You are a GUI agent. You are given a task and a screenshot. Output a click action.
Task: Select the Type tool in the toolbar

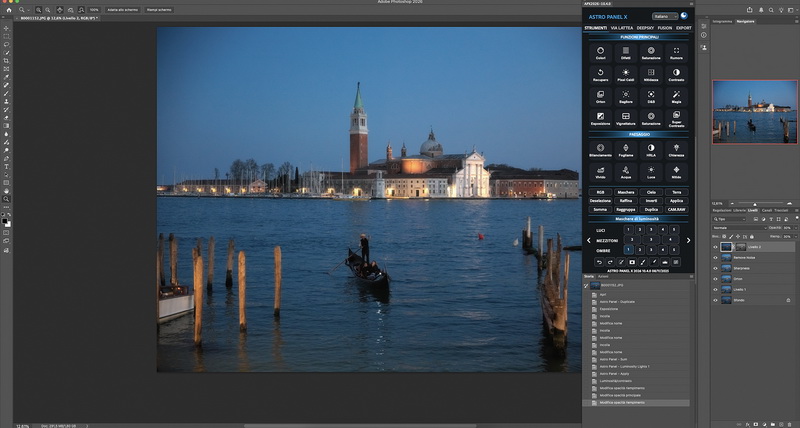click(x=6, y=166)
